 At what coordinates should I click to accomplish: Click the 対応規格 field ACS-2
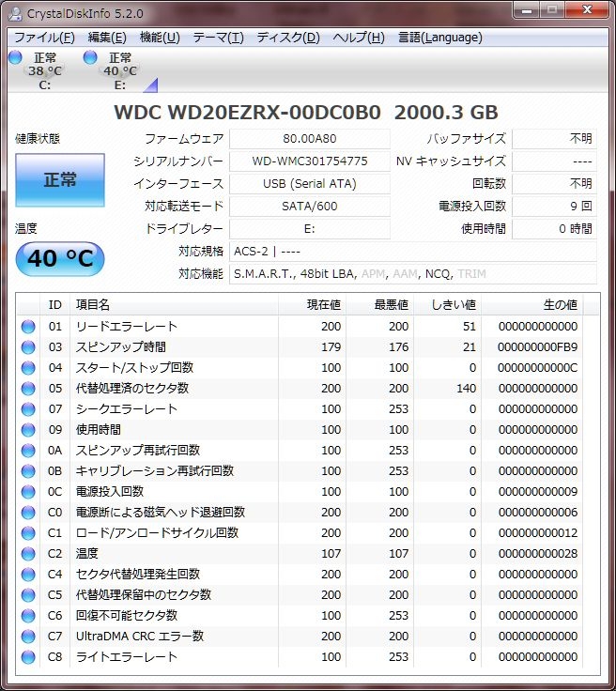[x=413, y=252]
